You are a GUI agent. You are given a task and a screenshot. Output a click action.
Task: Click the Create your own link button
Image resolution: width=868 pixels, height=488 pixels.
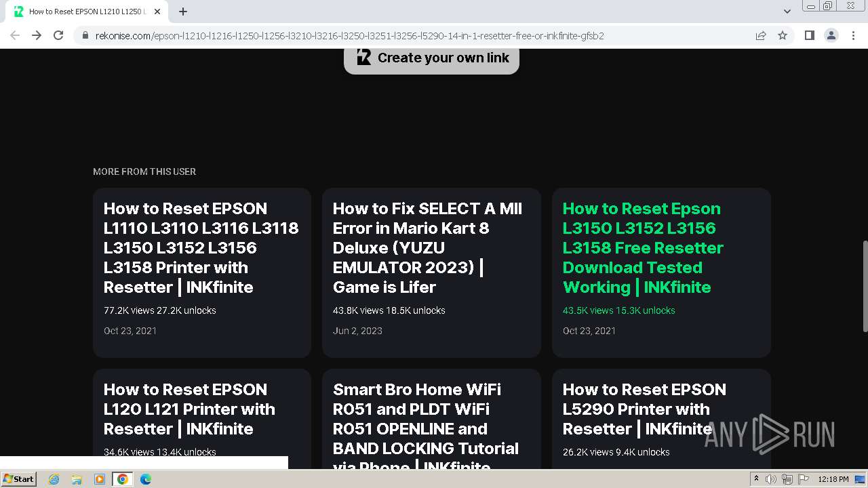click(x=431, y=58)
